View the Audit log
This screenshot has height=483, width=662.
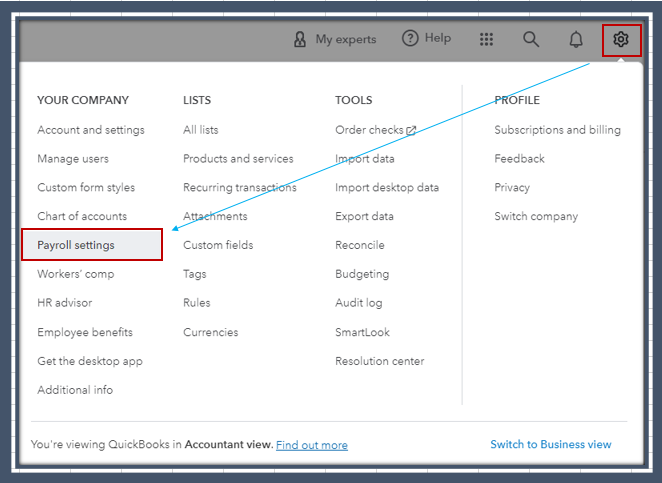(x=359, y=303)
